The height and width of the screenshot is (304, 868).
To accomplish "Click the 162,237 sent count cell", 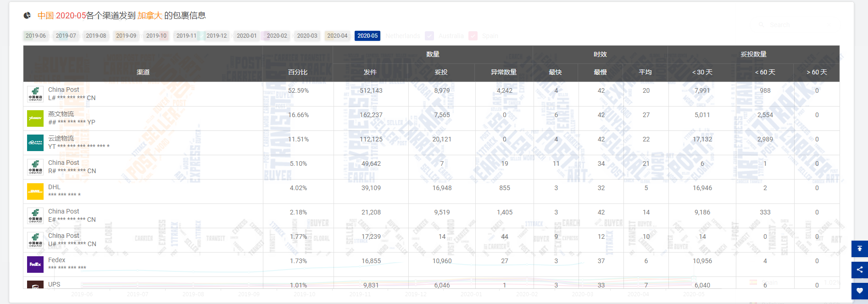I will pos(371,115).
